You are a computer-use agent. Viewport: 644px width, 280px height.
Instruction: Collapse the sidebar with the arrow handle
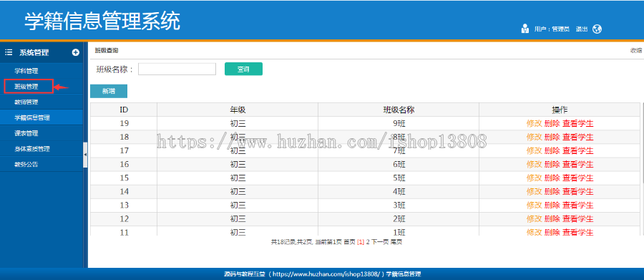(x=85, y=155)
